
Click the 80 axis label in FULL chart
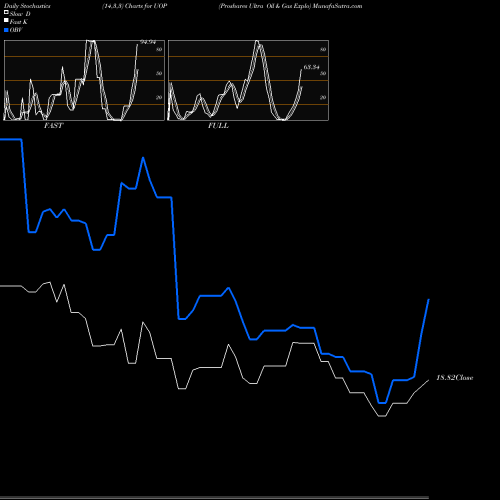[x=323, y=49]
